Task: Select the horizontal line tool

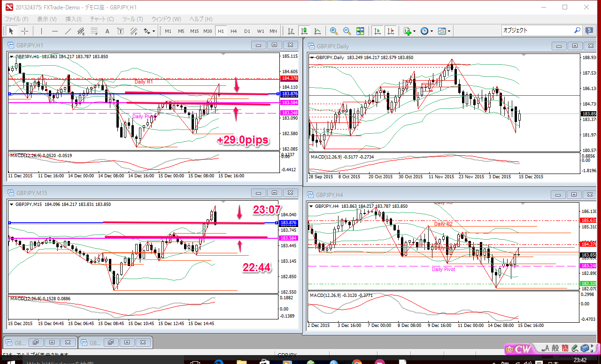Action: pos(55,31)
